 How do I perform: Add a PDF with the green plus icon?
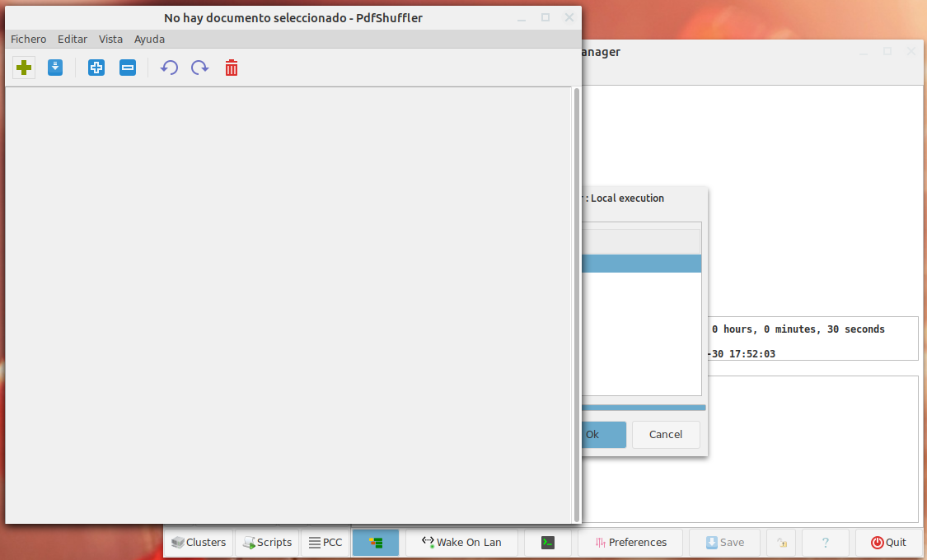24,68
